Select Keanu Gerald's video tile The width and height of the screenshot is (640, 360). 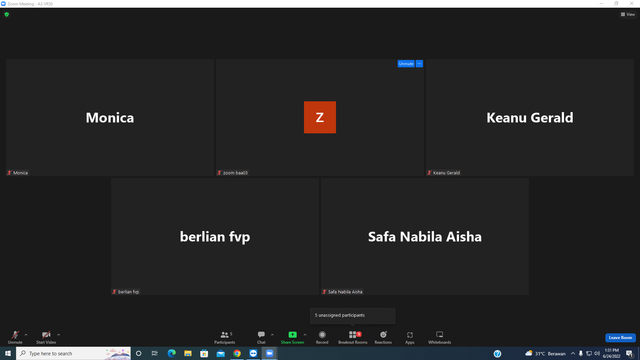(x=530, y=118)
